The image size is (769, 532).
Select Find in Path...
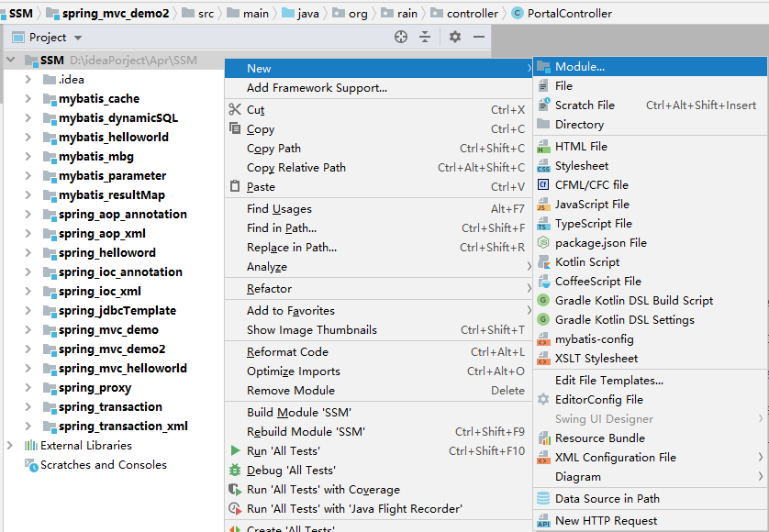pos(379,228)
